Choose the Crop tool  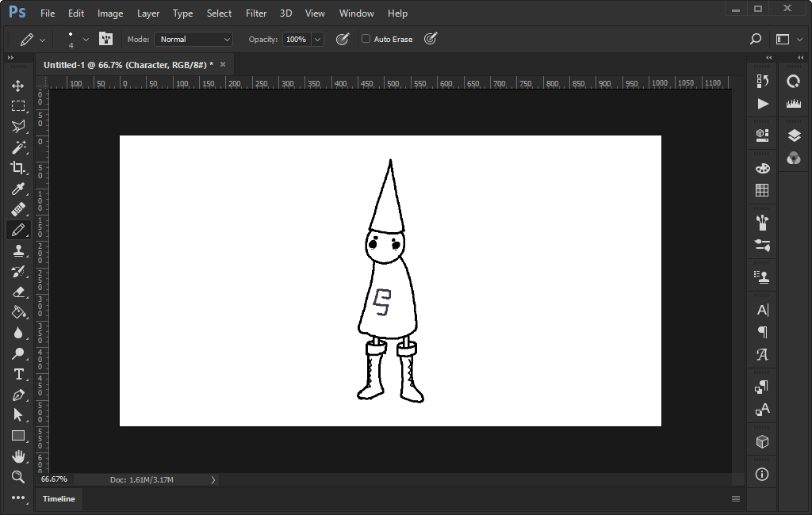click(x=17, y=168)
